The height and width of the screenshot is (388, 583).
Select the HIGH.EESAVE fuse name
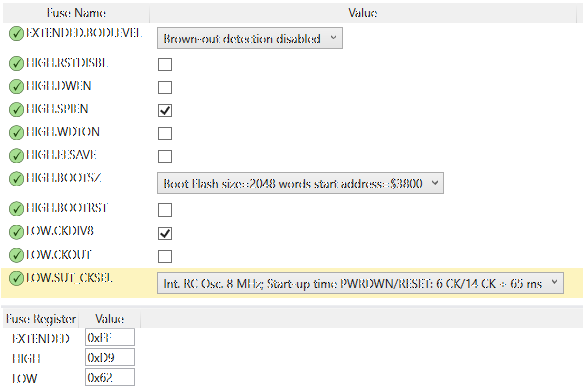[61, 155]
